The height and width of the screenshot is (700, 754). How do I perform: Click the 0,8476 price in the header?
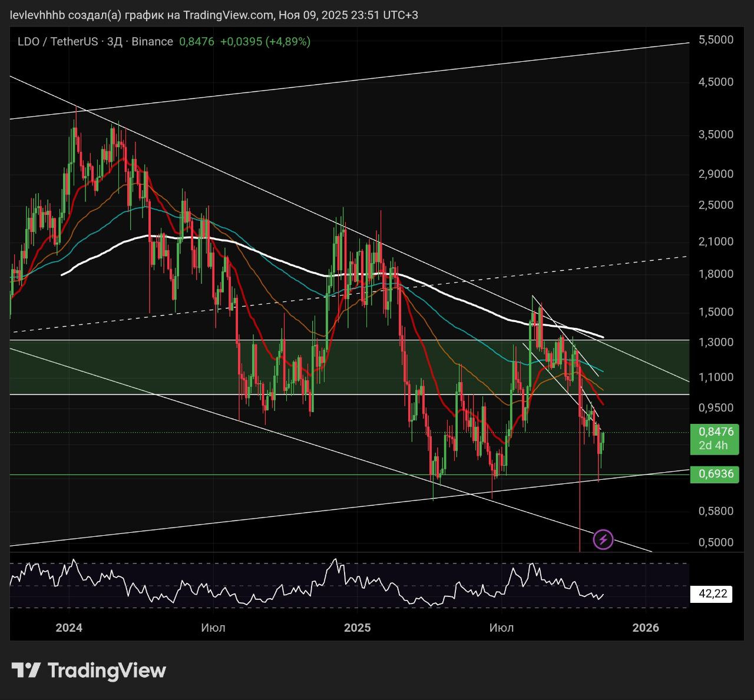coord(196,42)
